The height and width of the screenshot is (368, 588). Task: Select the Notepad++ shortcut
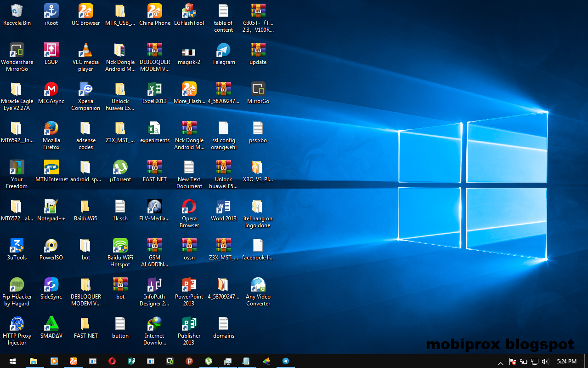[51, 207]
